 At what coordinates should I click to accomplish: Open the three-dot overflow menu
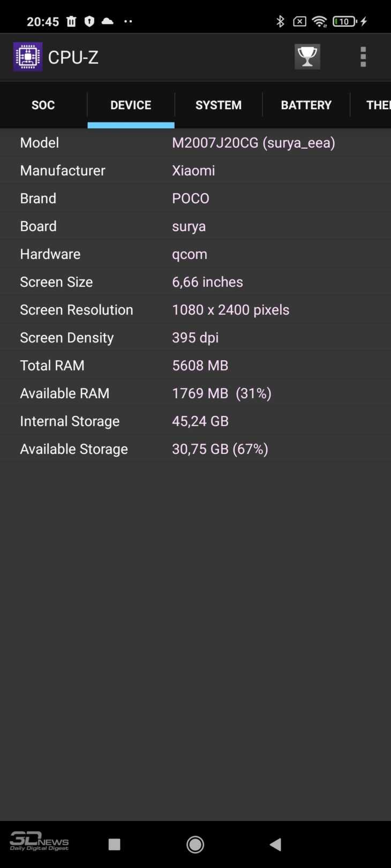tap(363, 57)
